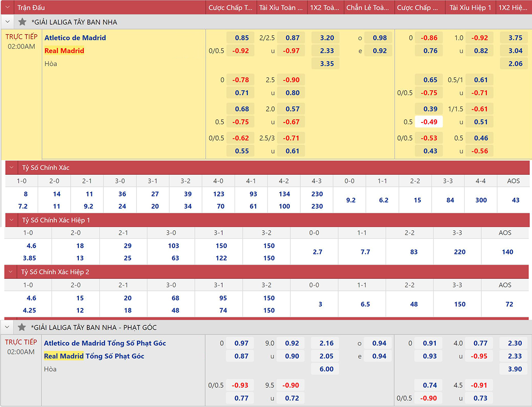This screenshot has height=407, width=532.
Task: Collapse the Tỷ Số Chính Xác Hiệp 1 panel
Action: (12, 220)
